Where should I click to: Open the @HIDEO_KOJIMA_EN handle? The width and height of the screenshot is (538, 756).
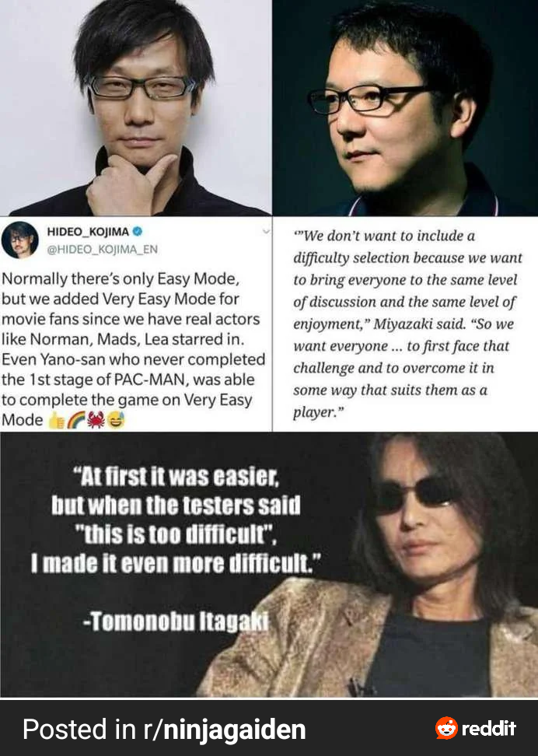coord(102,249)
